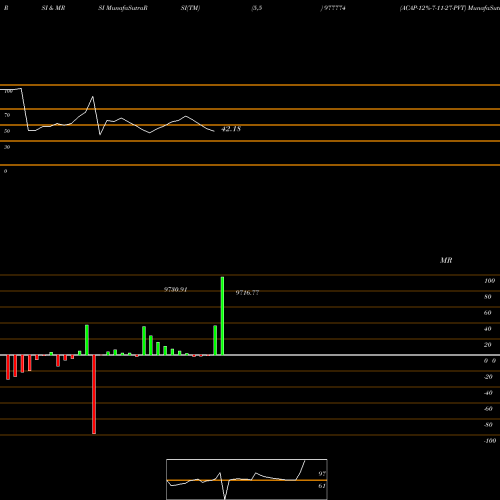Click the 977774 code in header
This screenshot has height=500, width=500.
pyautogui.click(x=335, y=8)
